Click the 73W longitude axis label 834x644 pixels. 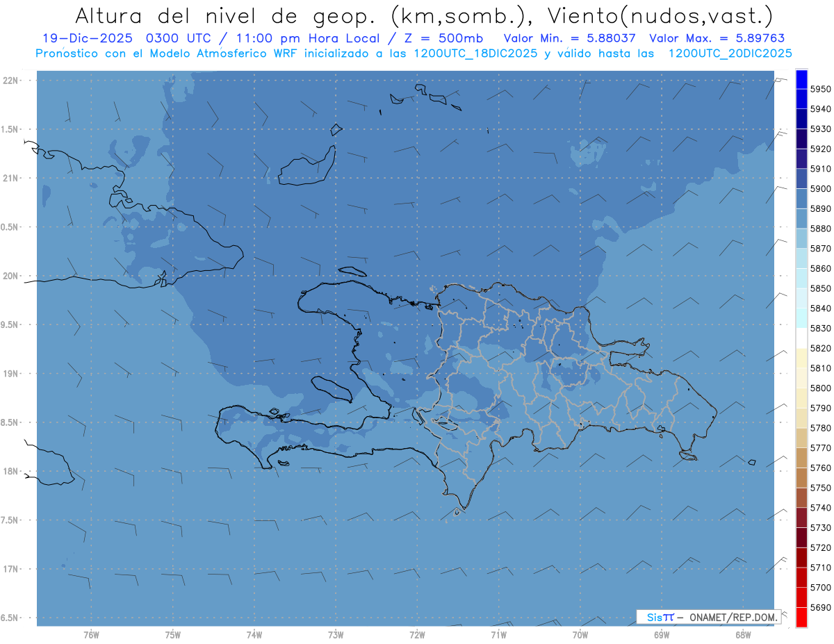click(x=336, y=634)
